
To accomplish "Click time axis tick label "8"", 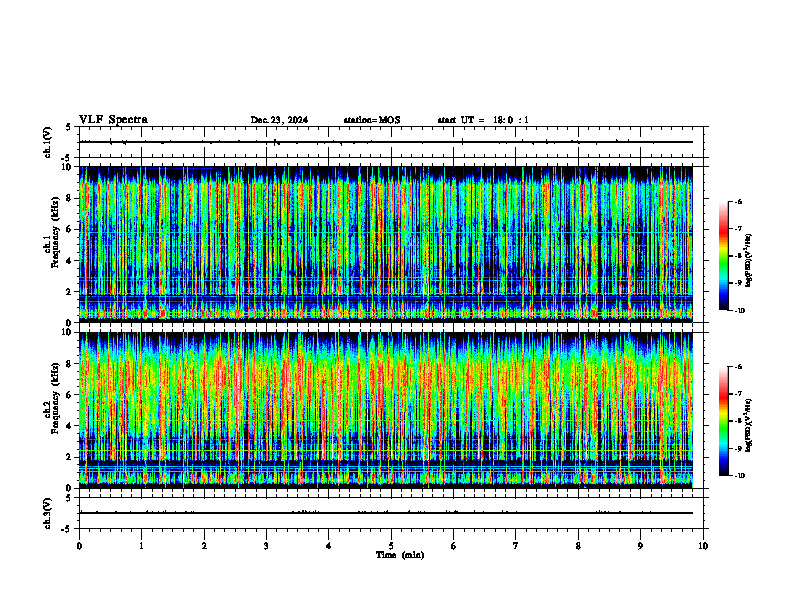I will coord(578,546).
